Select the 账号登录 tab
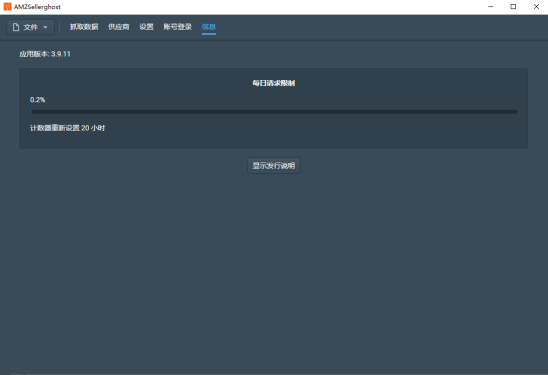This screenshot has height=375, width=548. 178,27
